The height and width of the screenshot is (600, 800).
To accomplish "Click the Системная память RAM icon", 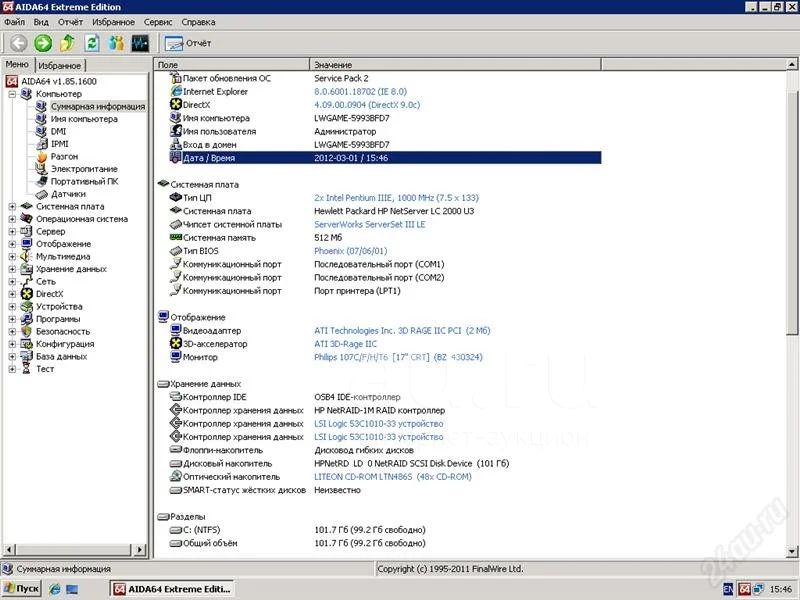I will tap(176, 237).
